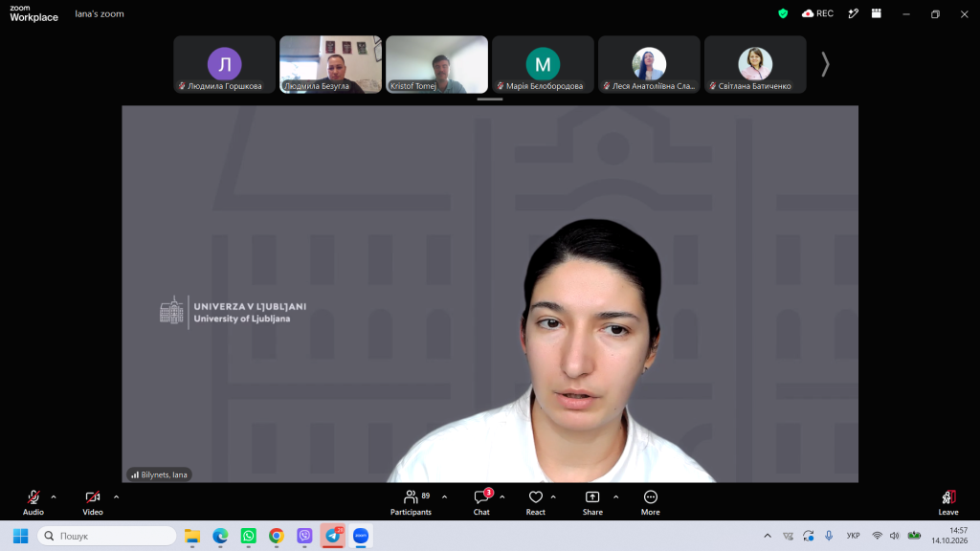Open Chat with unread messages
The image size is (980, 551).
click(x=481, y=502)
